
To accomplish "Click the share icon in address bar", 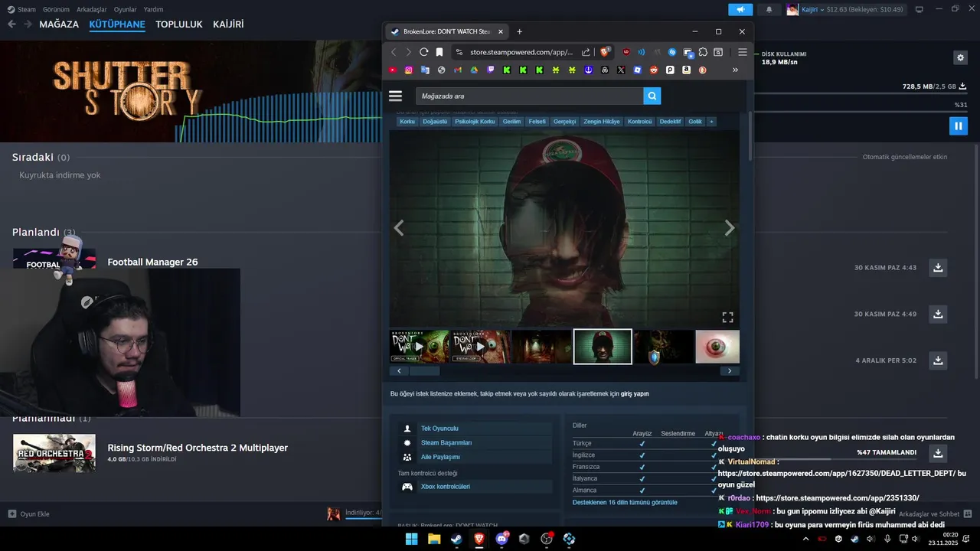I will coord(586,52).
